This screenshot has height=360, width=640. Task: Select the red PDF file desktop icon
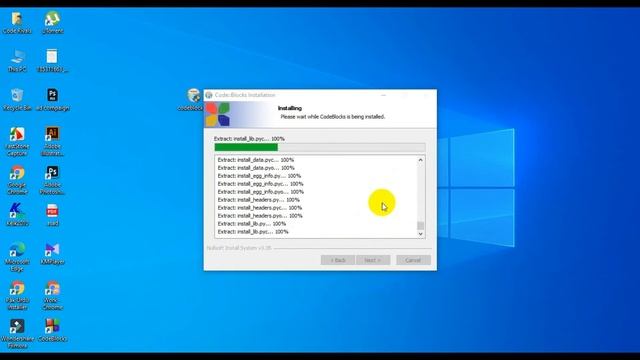[x=52, y=215]
